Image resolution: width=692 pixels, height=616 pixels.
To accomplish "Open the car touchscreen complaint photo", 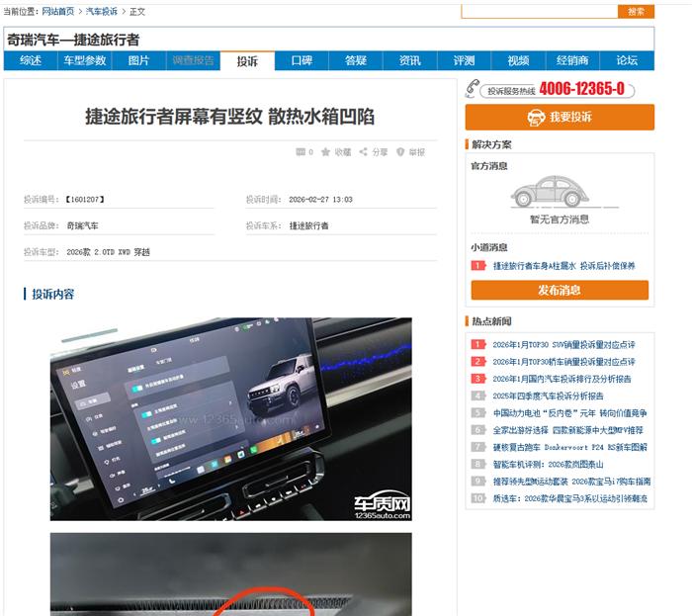I will point(230,419).
